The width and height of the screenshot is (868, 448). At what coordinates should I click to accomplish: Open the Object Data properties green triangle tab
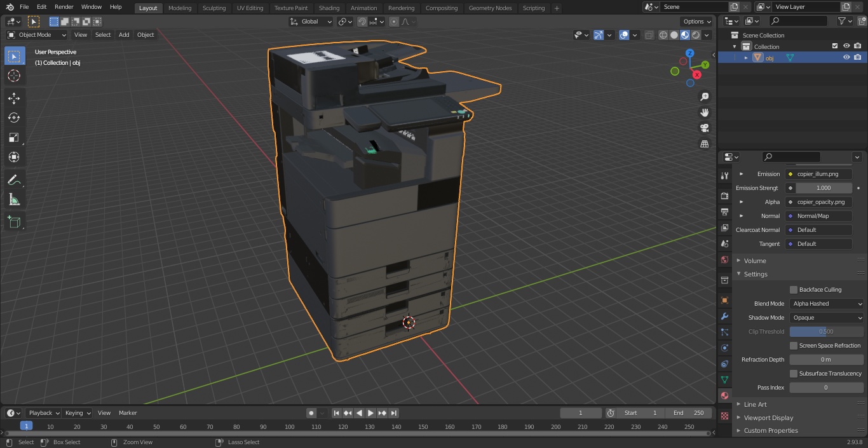pyautogui.click(x=724, y=379)
